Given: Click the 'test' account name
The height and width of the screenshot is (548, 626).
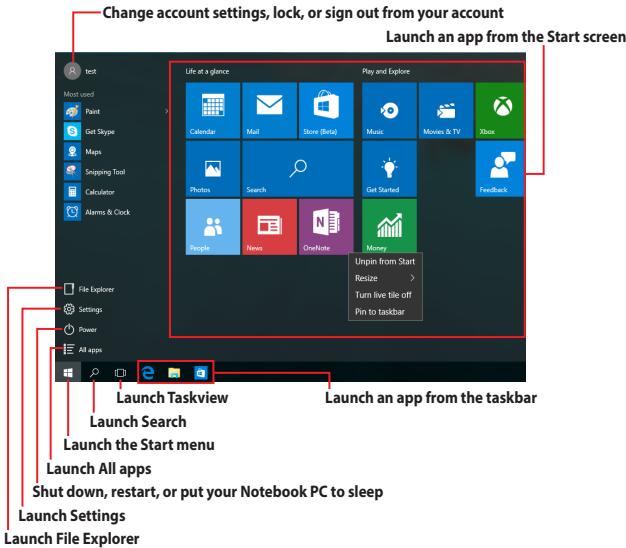Looking at the screenshot, I should [91, 71].
